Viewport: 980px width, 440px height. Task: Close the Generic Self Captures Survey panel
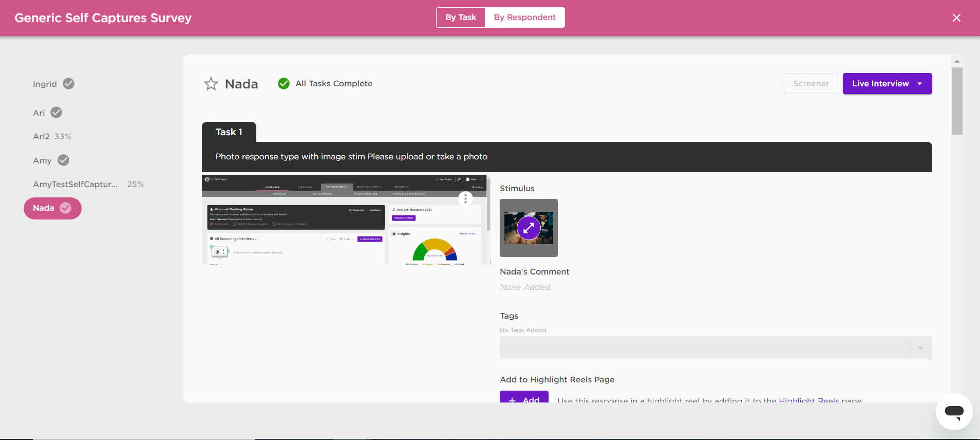click(x=956, y=18)
